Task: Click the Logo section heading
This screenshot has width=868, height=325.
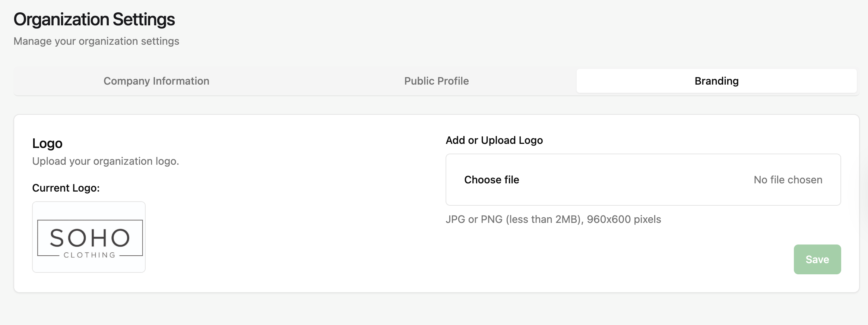Action: (x=47, y=143)
